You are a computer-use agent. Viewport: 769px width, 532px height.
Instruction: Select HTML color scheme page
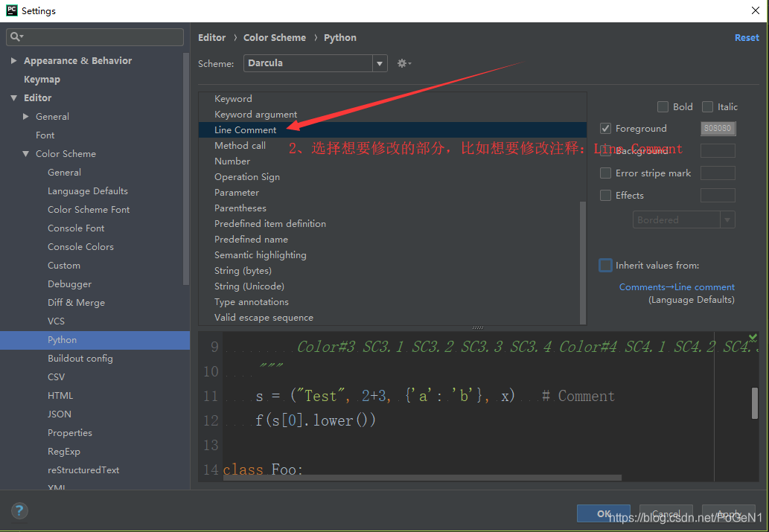(60, 396)
